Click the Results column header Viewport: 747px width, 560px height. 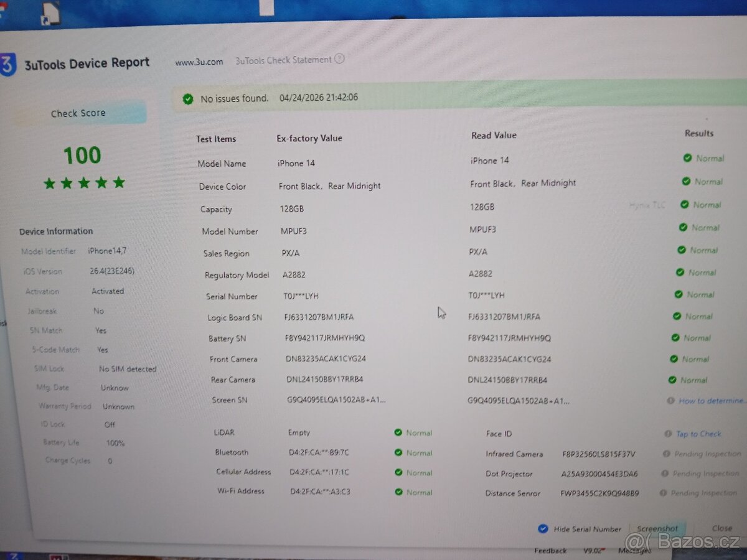pos(699,133)
